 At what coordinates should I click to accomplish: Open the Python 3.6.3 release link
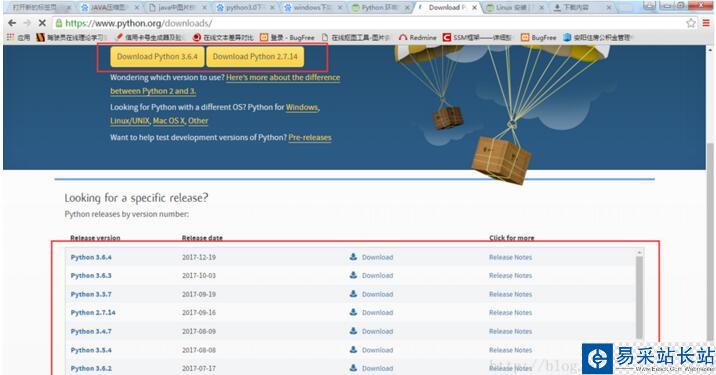pyautogui.click(x=91, y=275)
